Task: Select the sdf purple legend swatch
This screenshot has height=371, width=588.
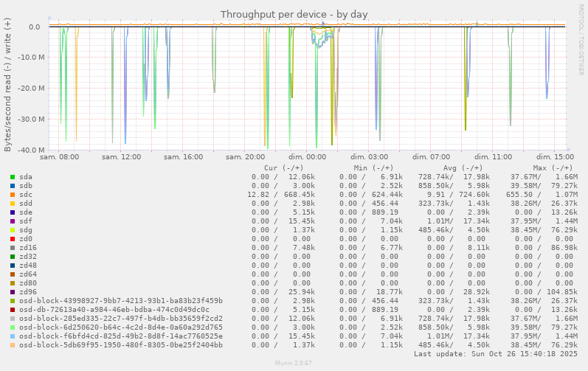Action: (13, 221)
